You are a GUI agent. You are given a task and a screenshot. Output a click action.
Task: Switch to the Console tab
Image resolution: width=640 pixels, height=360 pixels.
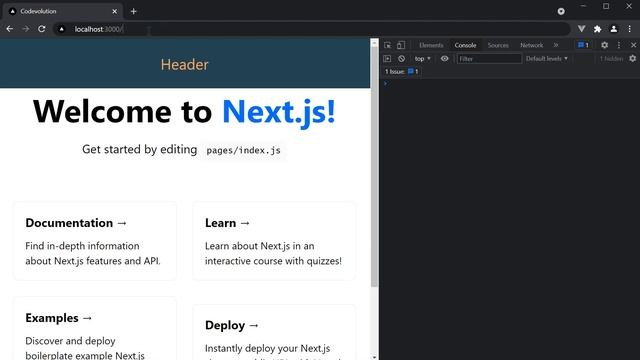(465, 45)
